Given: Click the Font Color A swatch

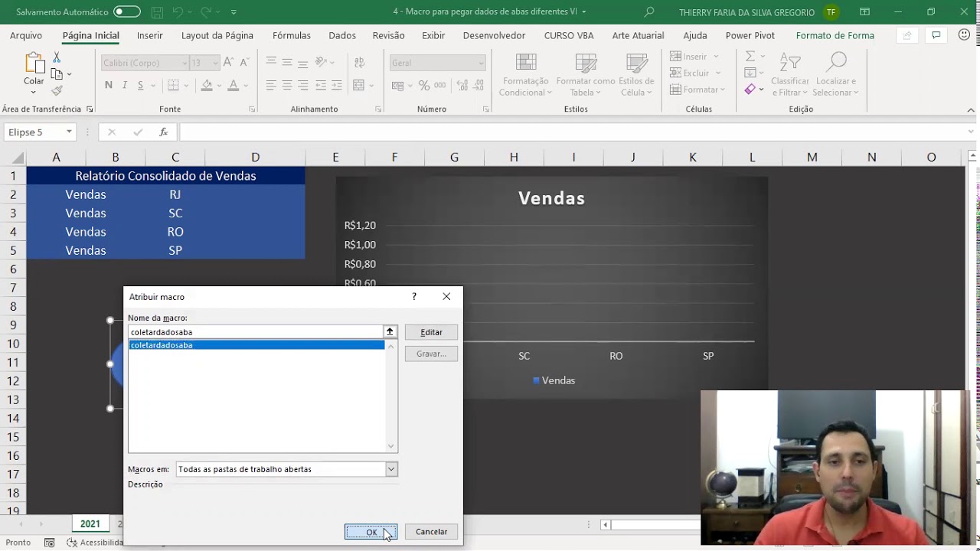Looking at the screenshot, I should click(x=235, y=86).
